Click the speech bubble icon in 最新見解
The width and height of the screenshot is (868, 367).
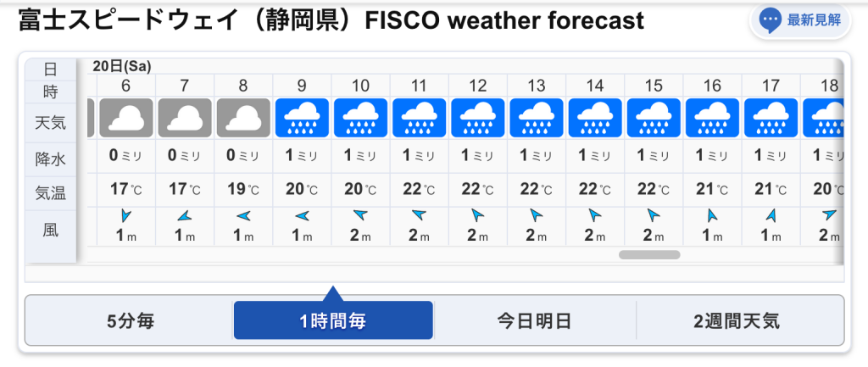coord(770,20)
